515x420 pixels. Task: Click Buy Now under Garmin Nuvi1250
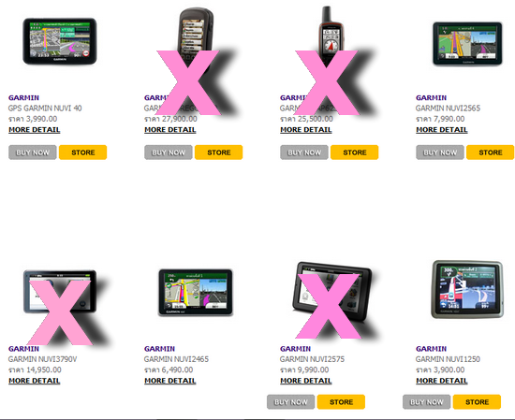click(427, 402)
